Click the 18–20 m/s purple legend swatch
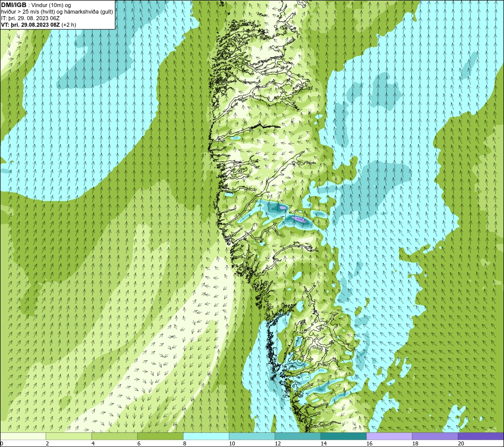504x447 pixels. click(x=435, y=436)
